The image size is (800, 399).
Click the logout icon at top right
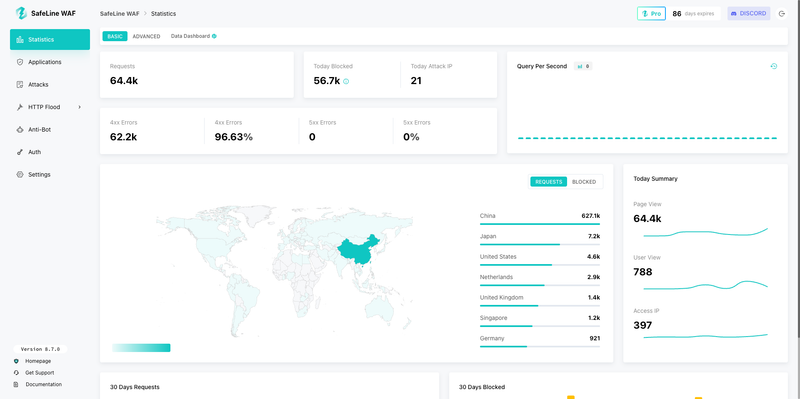[782, 14]
